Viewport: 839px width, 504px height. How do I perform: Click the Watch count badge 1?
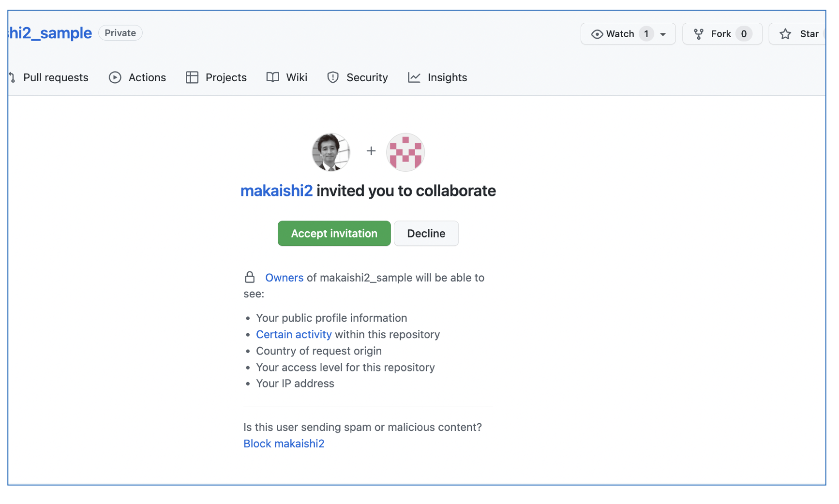pyautogui.click(x=646, y=34)
